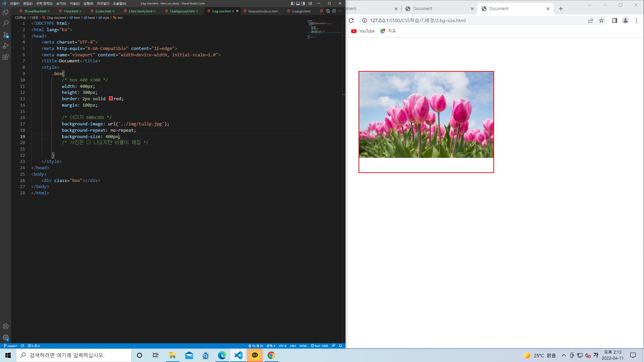Viewport: 644px width, 362px height.
Task: View site information icon in Chrome
Action: [364, 20]
